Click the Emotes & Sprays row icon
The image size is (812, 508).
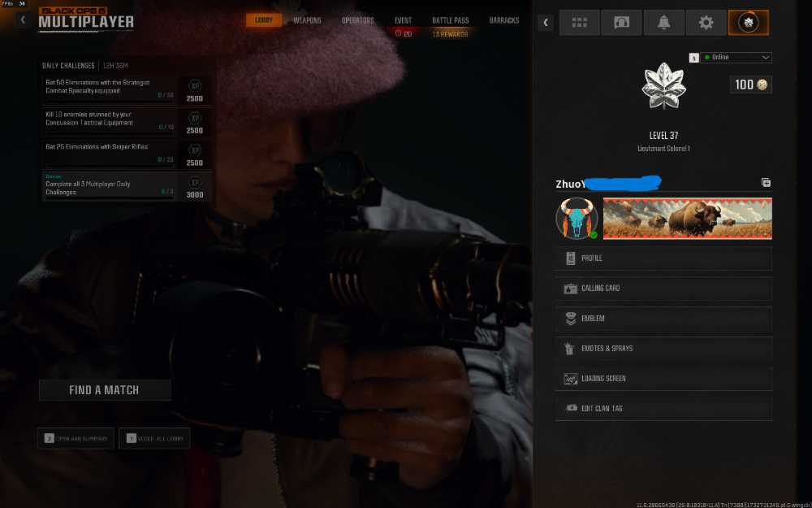coord(570,349)
